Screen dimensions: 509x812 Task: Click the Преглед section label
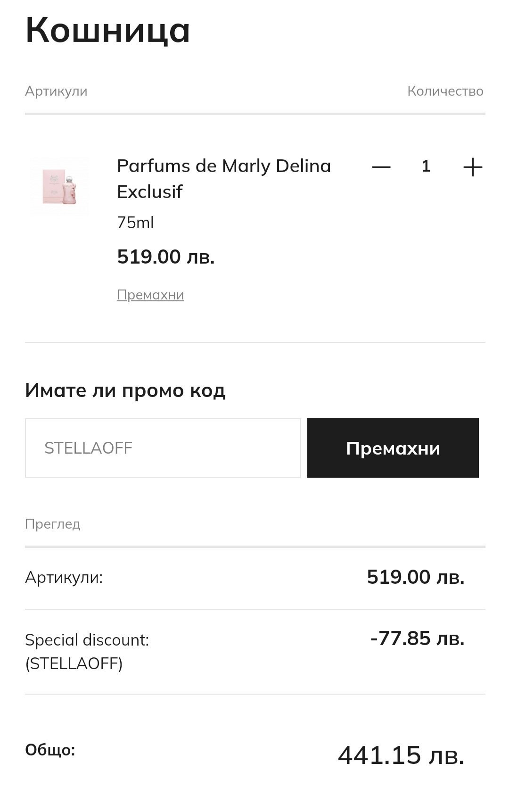click(53, 524)
